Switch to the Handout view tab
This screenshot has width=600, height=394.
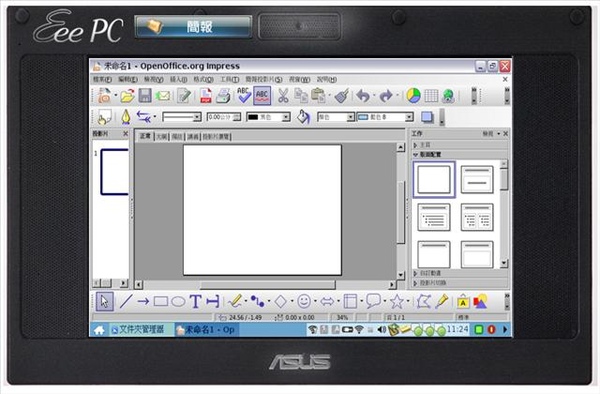[193, 137]
